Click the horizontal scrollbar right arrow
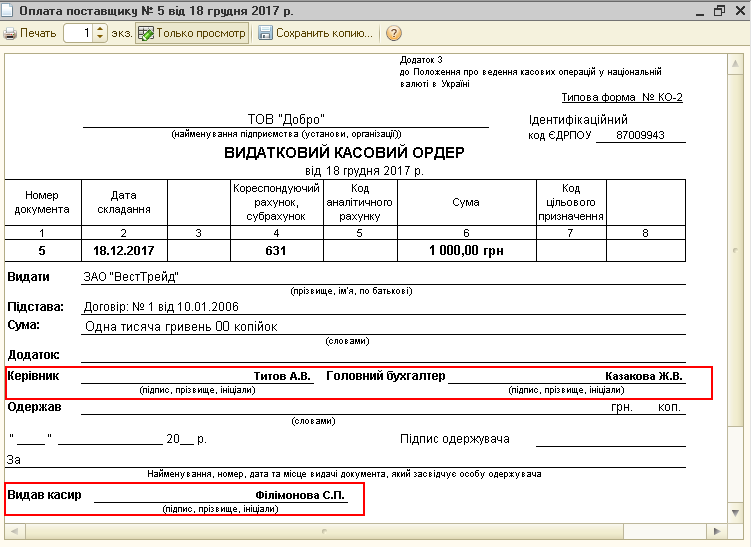Viewport: 751px width, 547px height. 717,531
